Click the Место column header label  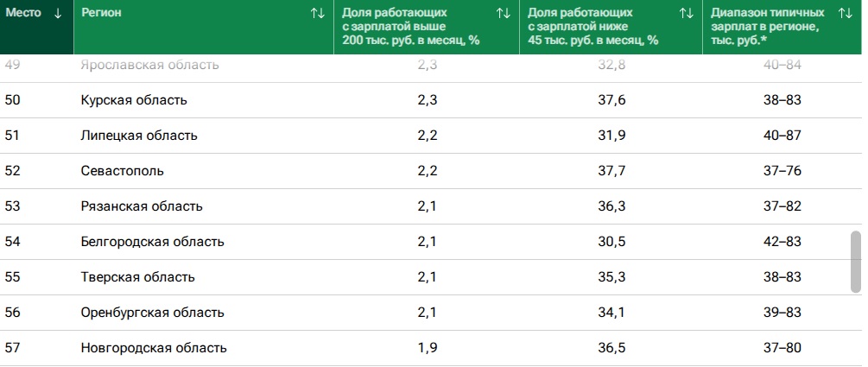[23, 13]
